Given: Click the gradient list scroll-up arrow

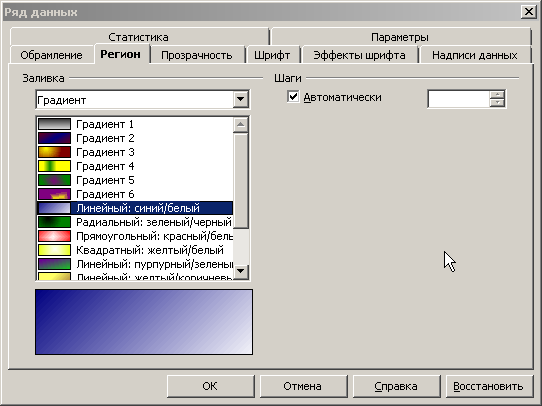Looking at the screenshot, I should pyautogui.click(x=241, y=124).
